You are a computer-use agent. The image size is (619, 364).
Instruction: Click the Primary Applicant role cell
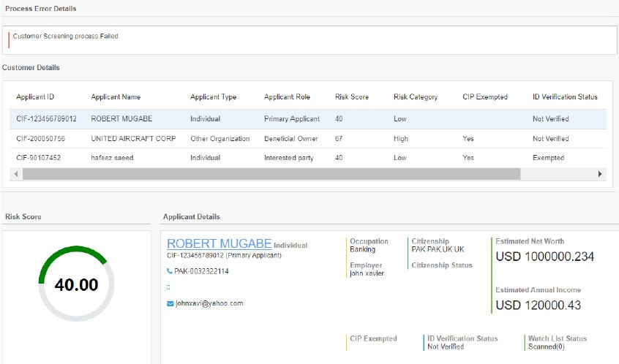coord(292,118)
